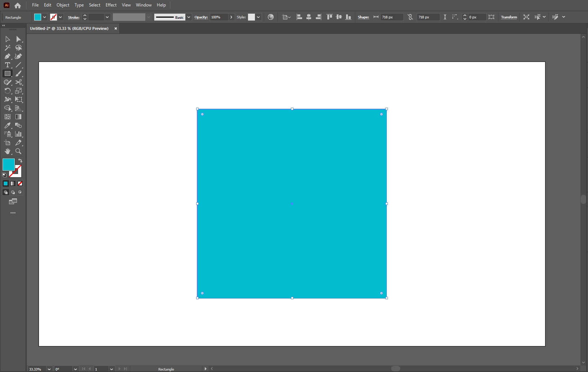Click the Style swatch in control bar
Image resolution: width=588 pixels, height=372 pixels.
pyautogui.click(x=251, y=17)
